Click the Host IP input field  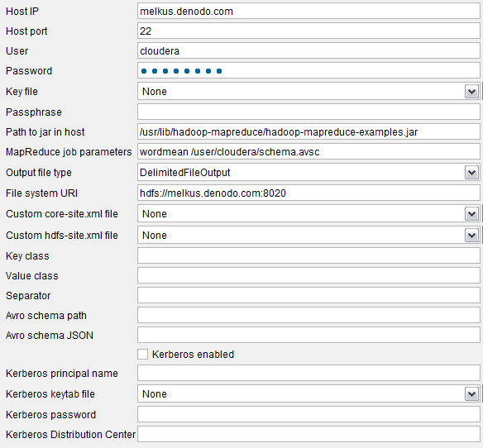click(308, 12)
